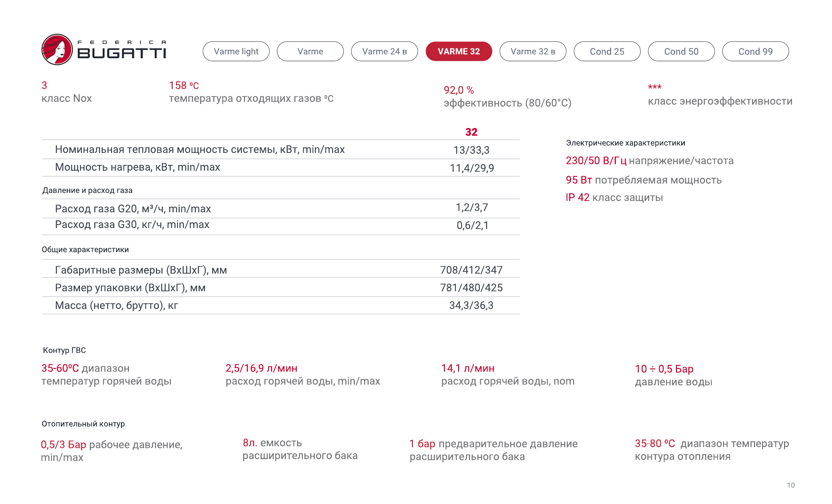Select the Cond 99 tab
The width and height of the screenshot is (832, 504).
click(x=756, y=52)
